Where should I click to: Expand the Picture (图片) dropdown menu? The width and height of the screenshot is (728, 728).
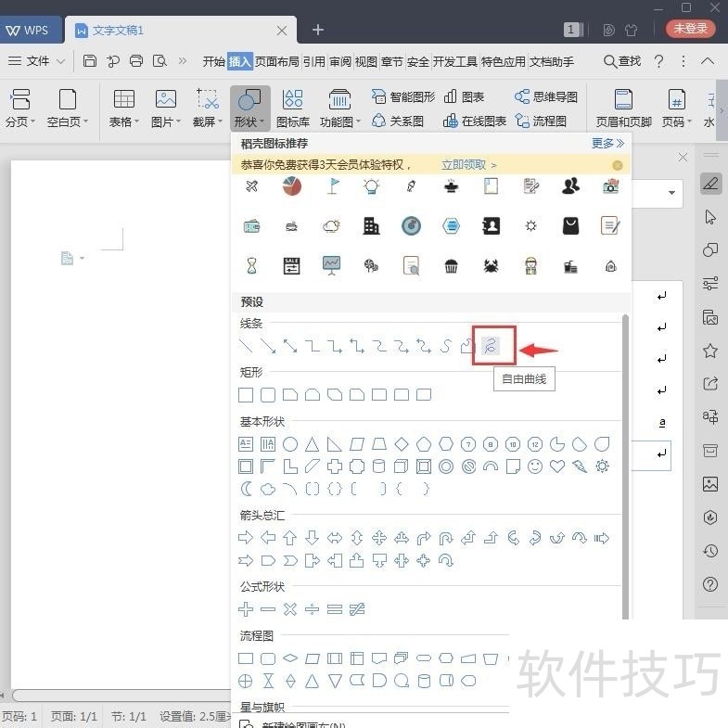166,121
